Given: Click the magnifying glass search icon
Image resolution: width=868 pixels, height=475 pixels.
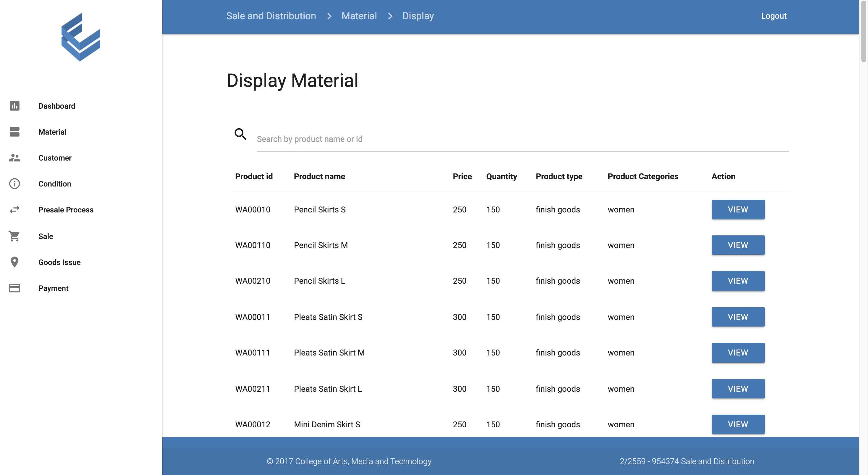Looking at the screenshot, I should point(240,134).
